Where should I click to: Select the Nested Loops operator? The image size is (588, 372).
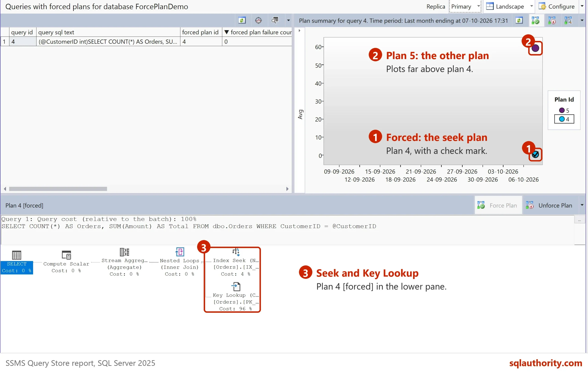click(x=179, y=262)
